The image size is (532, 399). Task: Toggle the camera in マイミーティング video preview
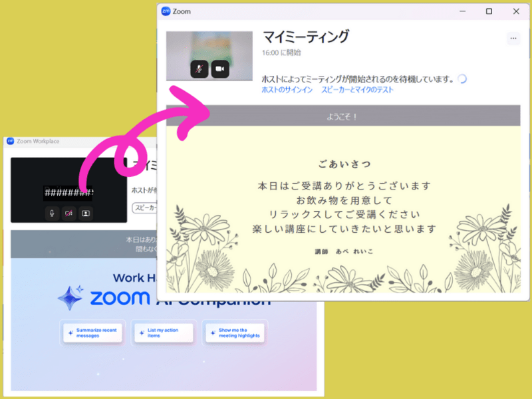click(220, 69)
